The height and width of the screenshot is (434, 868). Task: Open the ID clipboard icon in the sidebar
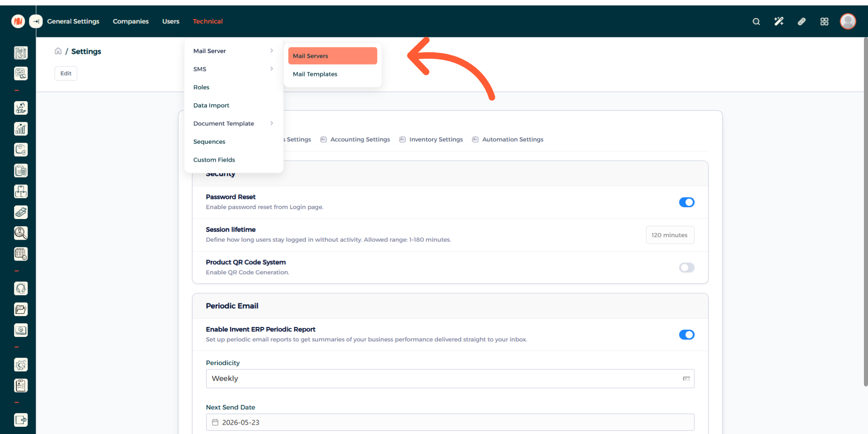21,386
